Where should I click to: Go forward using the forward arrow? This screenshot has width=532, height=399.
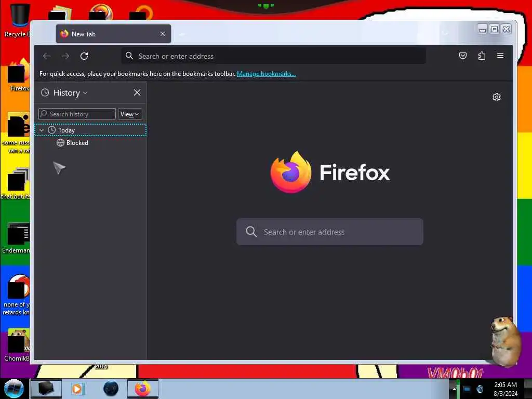pyautogui.click(x=65, y=56)
